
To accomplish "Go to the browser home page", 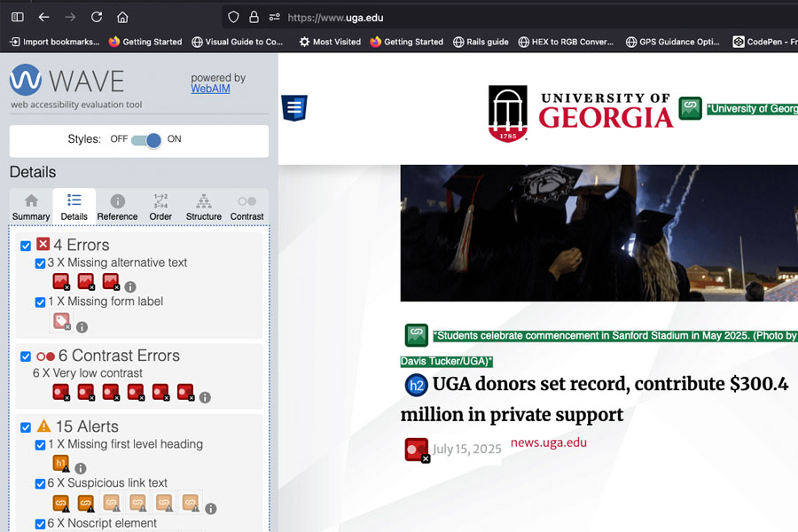I will [122, 17].
